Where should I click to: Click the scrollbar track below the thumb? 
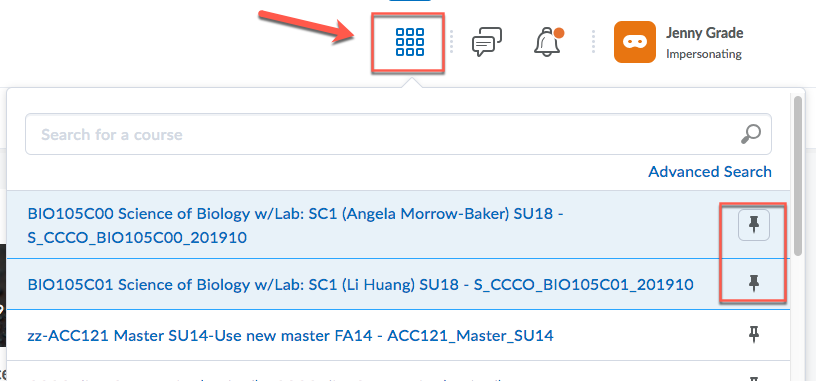coord(797,318)
